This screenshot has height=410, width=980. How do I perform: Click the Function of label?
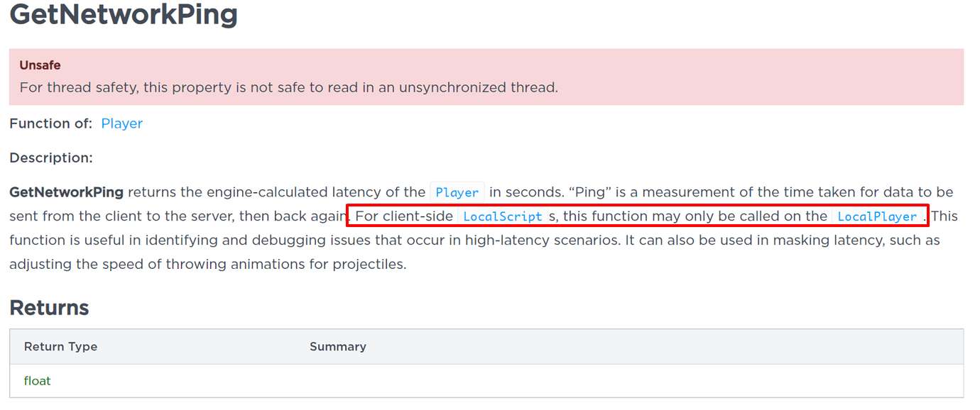[51, 123]
